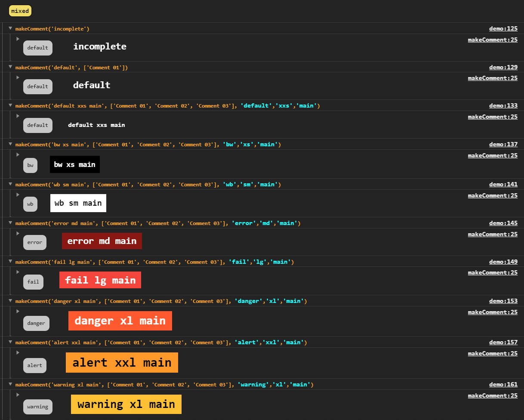
Task: Collapse the 'warning xl main' group arrow
Action: [10, 384]
